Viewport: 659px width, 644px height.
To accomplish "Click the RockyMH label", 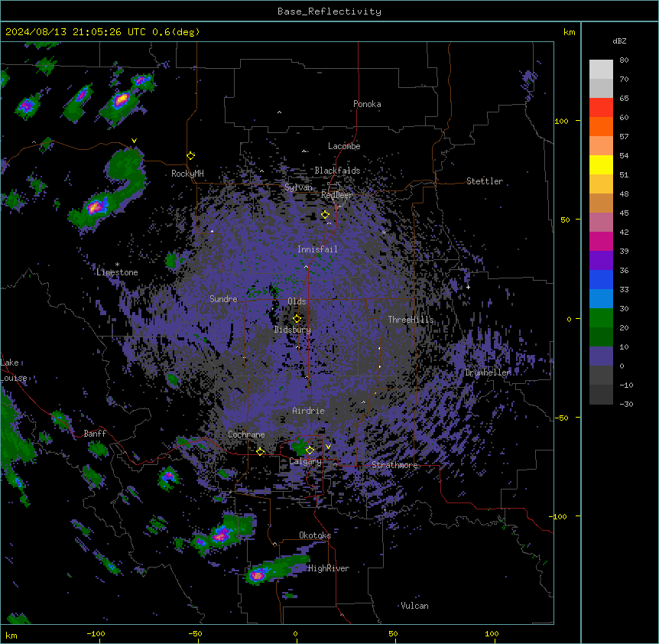I will coord(187,174).
